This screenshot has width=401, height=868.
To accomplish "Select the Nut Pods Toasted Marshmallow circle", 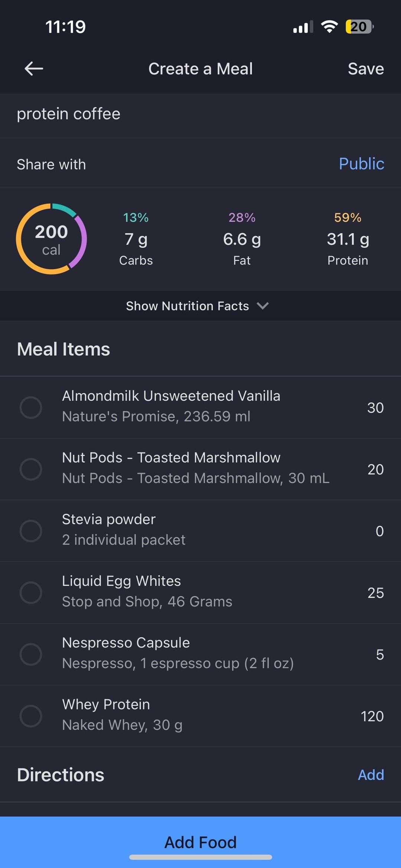I will tap(31, 469).
